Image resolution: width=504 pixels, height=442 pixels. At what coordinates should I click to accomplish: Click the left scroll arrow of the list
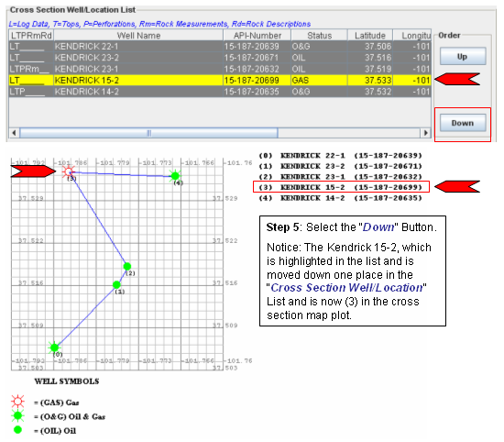coord(14,133)
